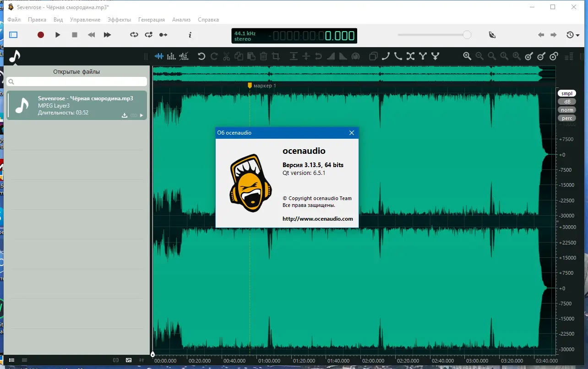Viewport: 588px width, 369px height.
Task: Toggle loop playback mode
Action: [x=134, y=35]
